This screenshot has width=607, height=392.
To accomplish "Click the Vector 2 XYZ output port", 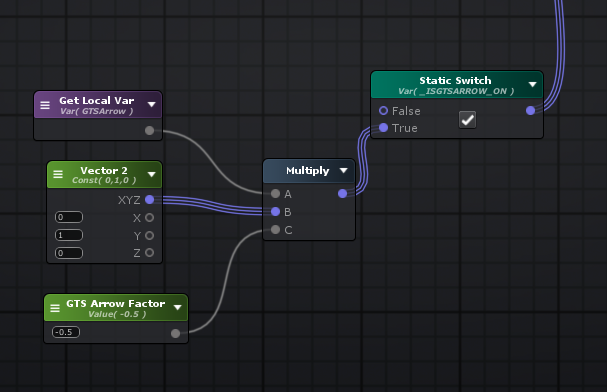I will [x=149, y=200].
